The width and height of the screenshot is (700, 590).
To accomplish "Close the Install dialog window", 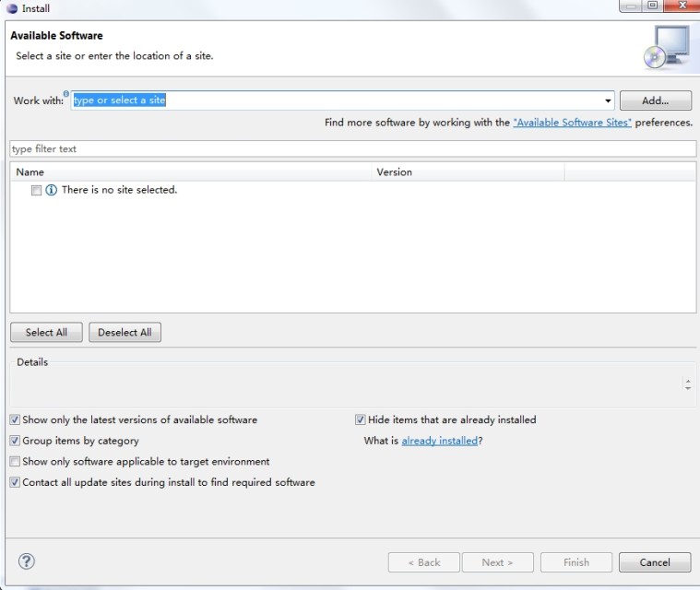I will point(682,6).
